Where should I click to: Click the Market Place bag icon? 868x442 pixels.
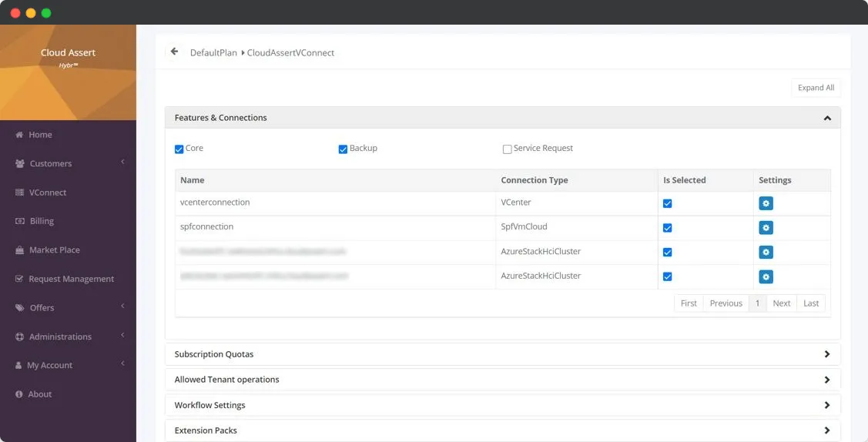point(19,250)
